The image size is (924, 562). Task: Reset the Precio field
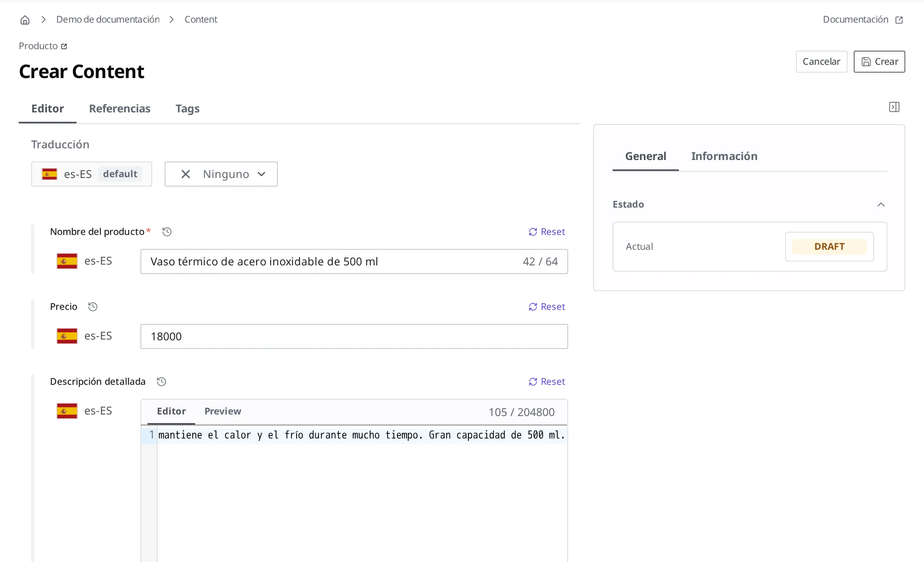point(546,307)
